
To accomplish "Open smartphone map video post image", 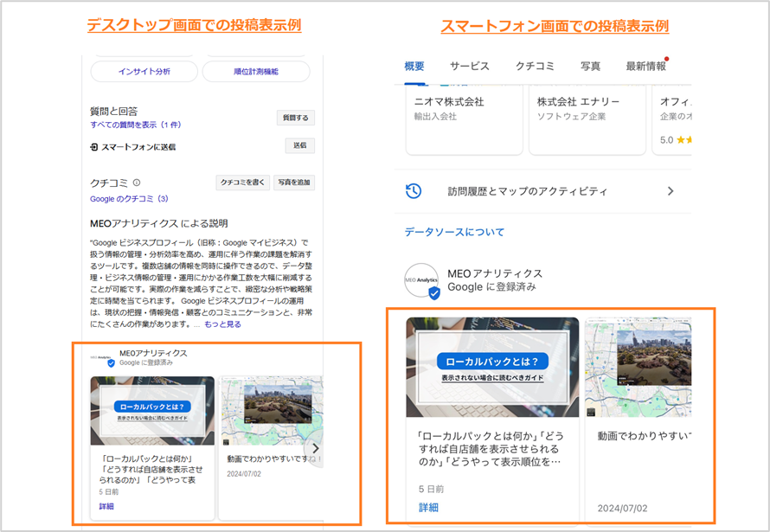I will [638, 367].
